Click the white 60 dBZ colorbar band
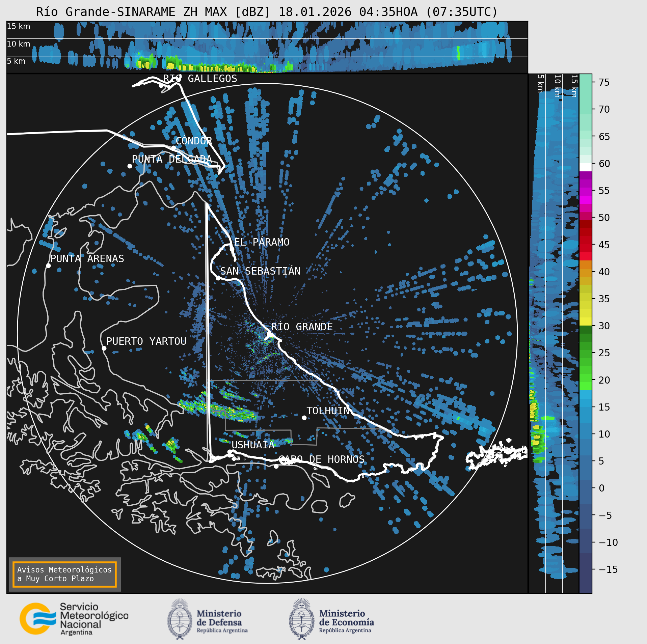This screenshot has width=647, height=644. pyautogui.click(x=586, y=167)
